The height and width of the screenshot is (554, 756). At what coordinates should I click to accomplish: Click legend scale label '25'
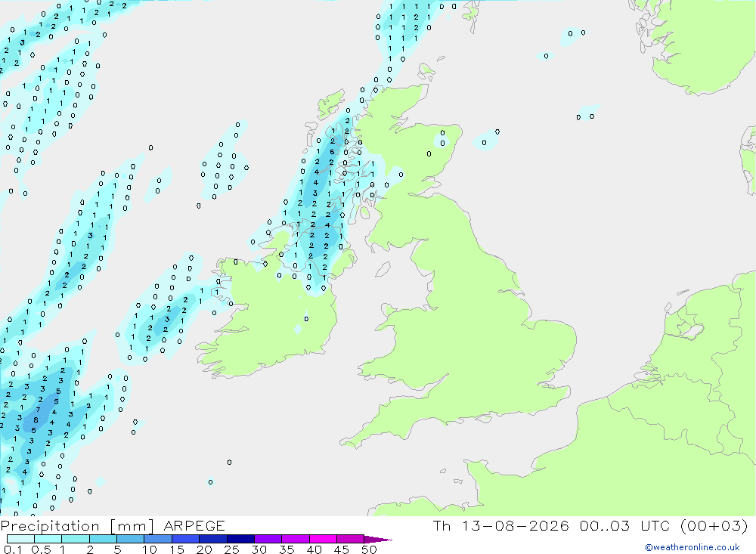[231, 549]
